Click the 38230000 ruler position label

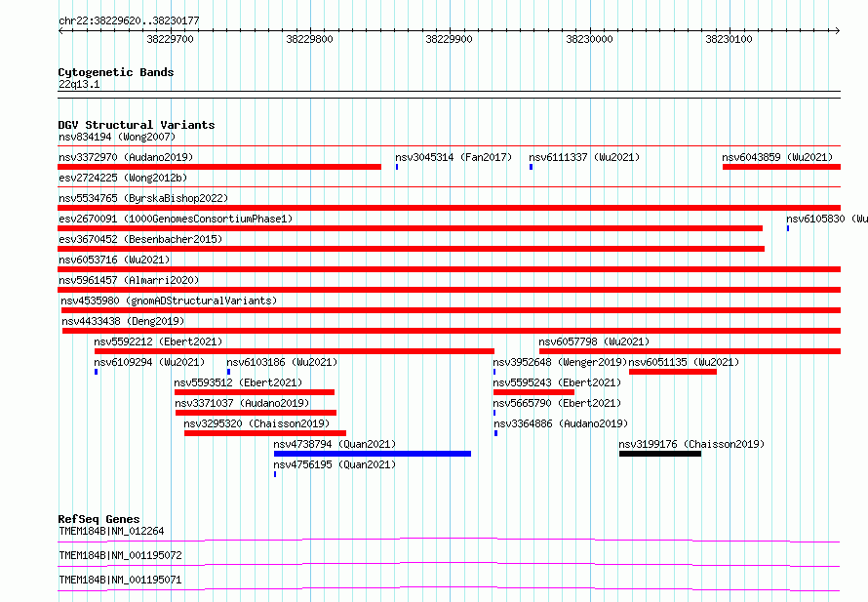pos(589,39)
